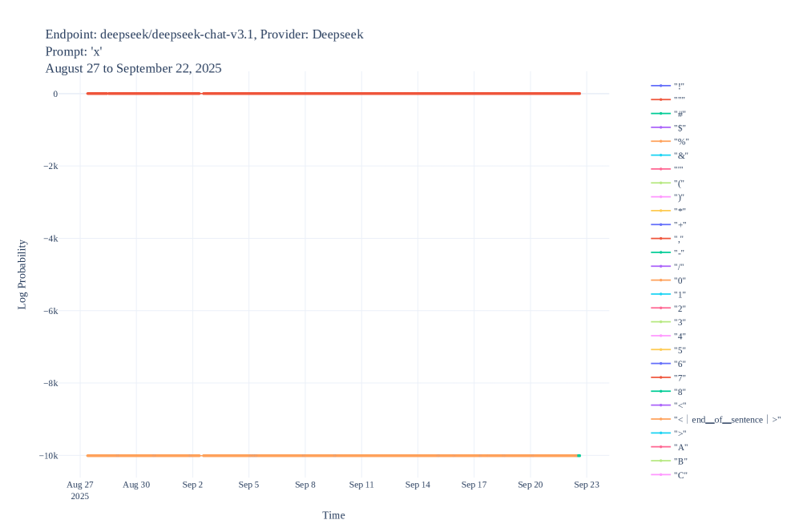Click the "&" legend line icon
The height and width of the screenshot is (532, 799).
(x=660, y=155)
